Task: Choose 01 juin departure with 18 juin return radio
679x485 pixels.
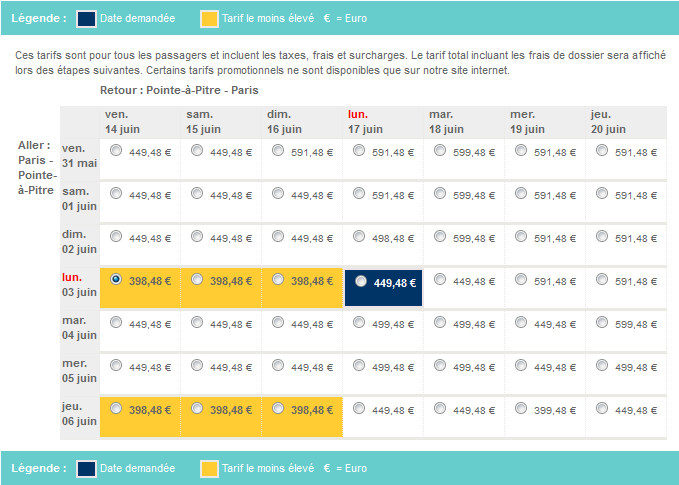Action: point(440,193)
